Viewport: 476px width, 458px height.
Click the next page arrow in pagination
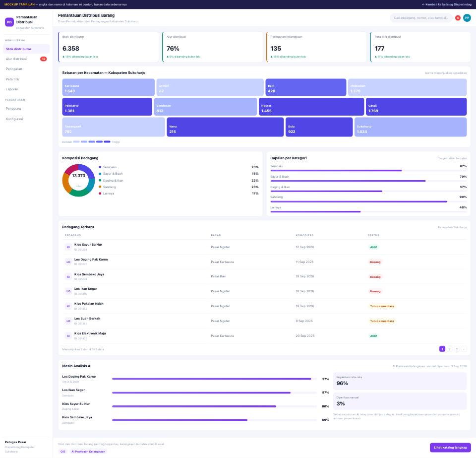tap(464, 349)
